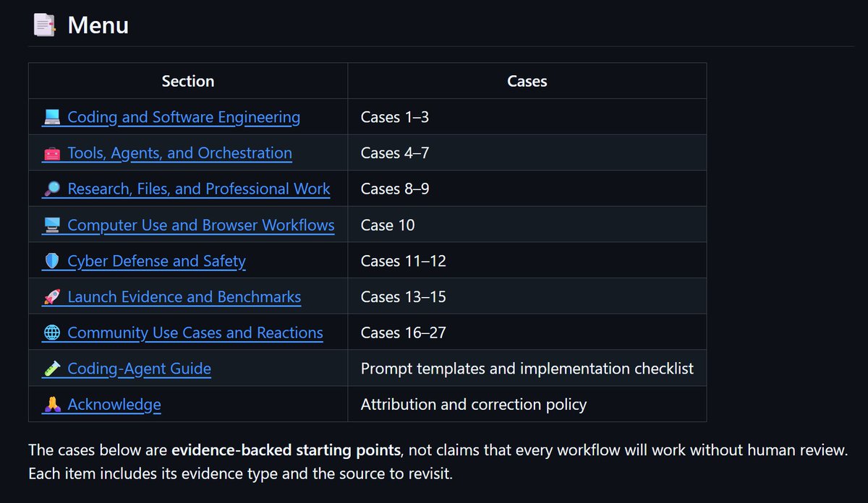Click the test tube emoji icon
868x503 pixels.
pyautogui.click(x=51, y=369)
